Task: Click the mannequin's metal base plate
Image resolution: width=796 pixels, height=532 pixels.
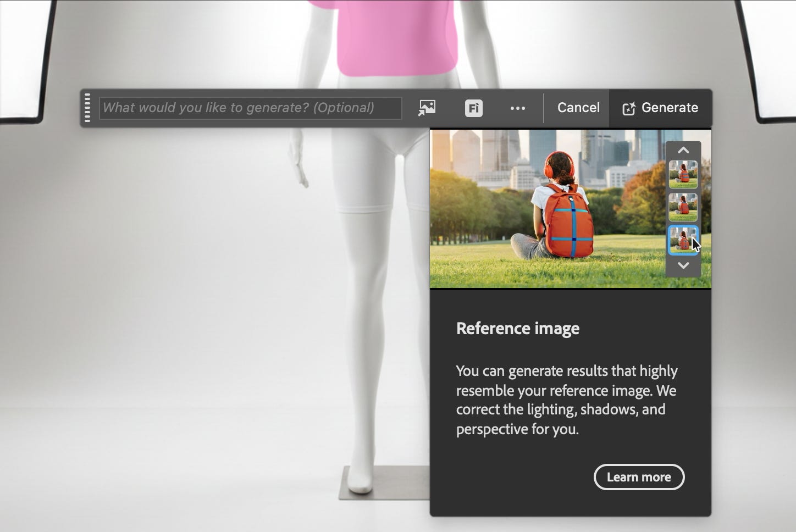Action: [384, 483]
